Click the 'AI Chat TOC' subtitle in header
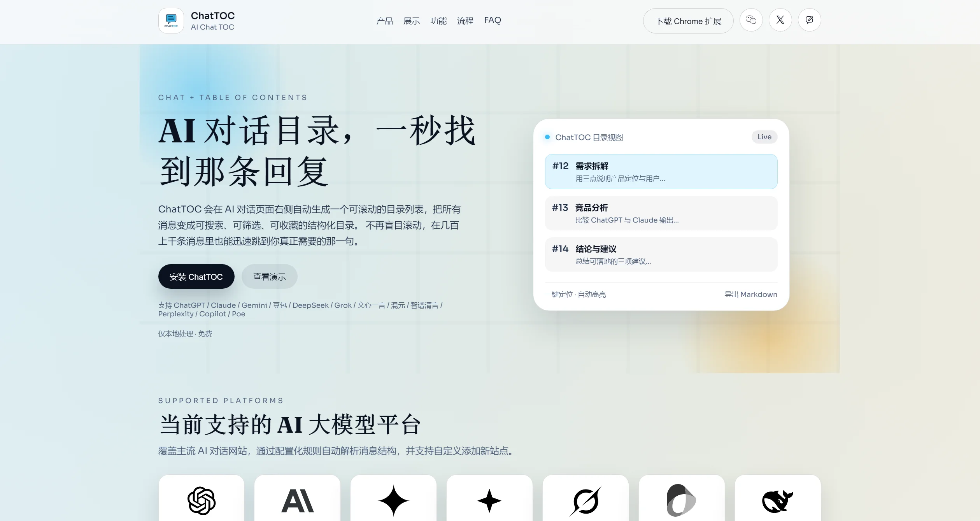Screen dimensions: 980x521 (212, 27)
